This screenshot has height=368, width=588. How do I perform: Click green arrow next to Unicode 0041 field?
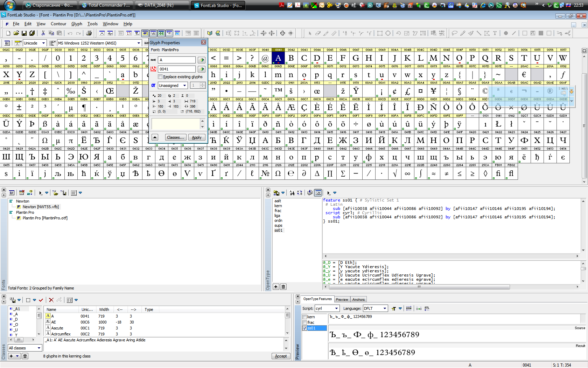click(x=202, y=69)
